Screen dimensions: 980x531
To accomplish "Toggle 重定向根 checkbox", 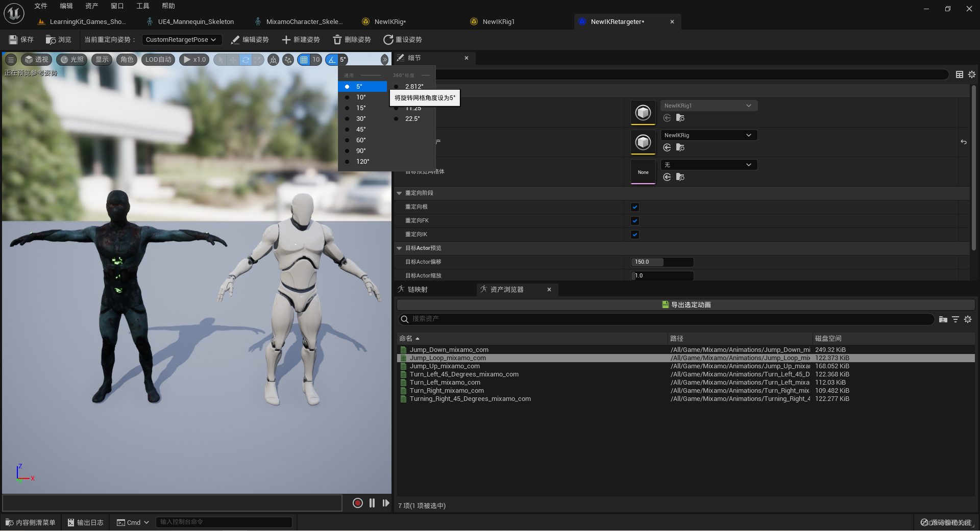I will coord(635,207).
